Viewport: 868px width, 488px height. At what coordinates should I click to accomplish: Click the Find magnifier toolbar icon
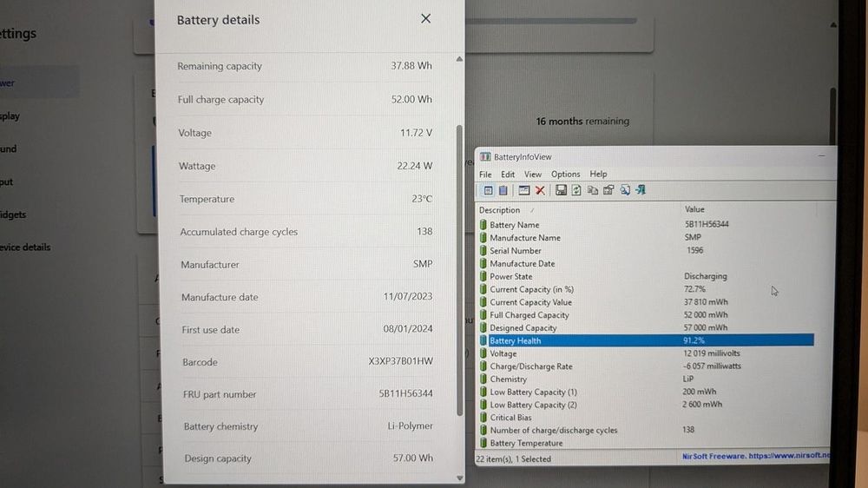tap(625, 190)
